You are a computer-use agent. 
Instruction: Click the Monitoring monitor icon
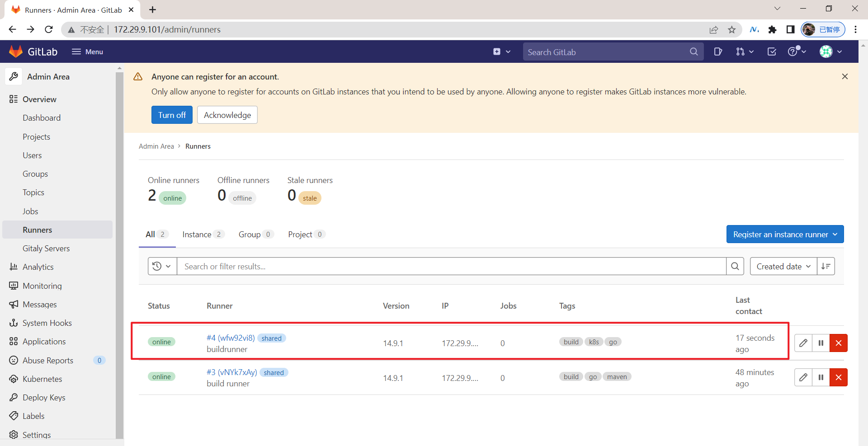(x=14, y=286)
